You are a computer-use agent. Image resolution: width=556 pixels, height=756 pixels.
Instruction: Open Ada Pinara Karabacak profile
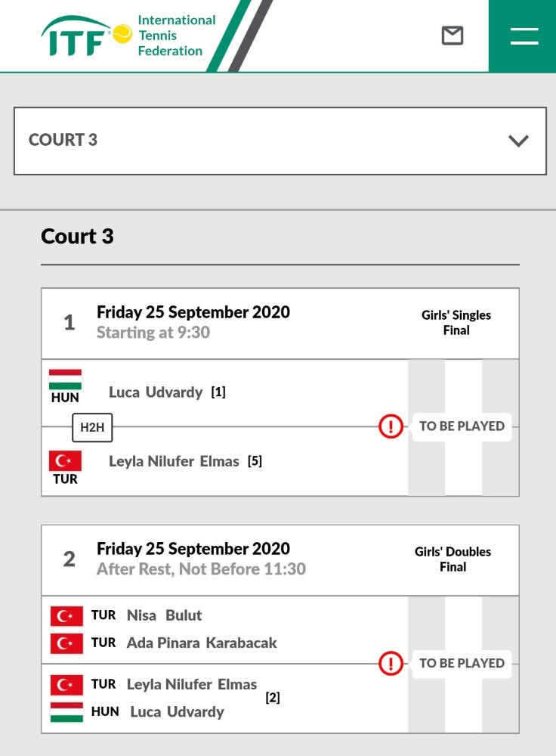(202, 643)
